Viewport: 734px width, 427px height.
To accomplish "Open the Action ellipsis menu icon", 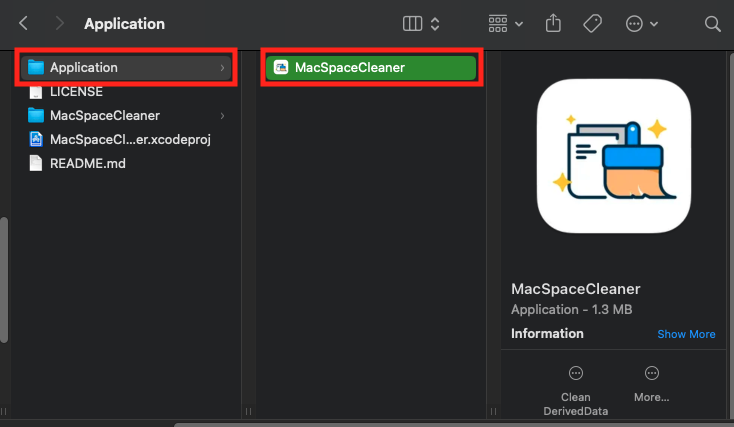I will point(634,23).
